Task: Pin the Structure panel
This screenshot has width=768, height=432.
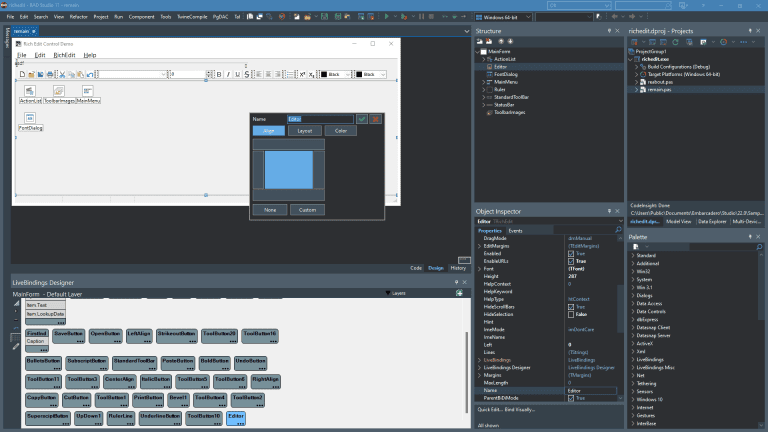Action: (x=609, y=31)
